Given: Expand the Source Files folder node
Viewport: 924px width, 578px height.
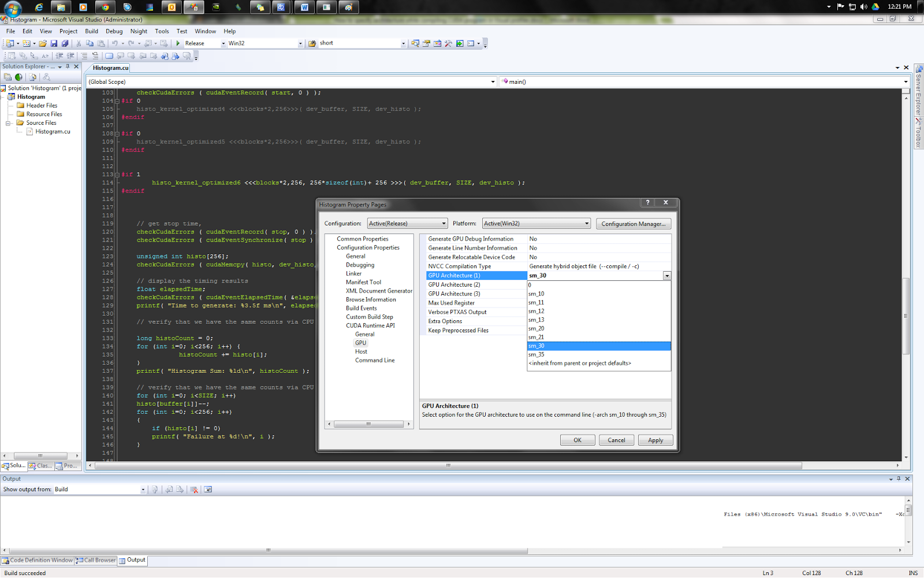Looking at the screenshot, I should coord(9,123).
